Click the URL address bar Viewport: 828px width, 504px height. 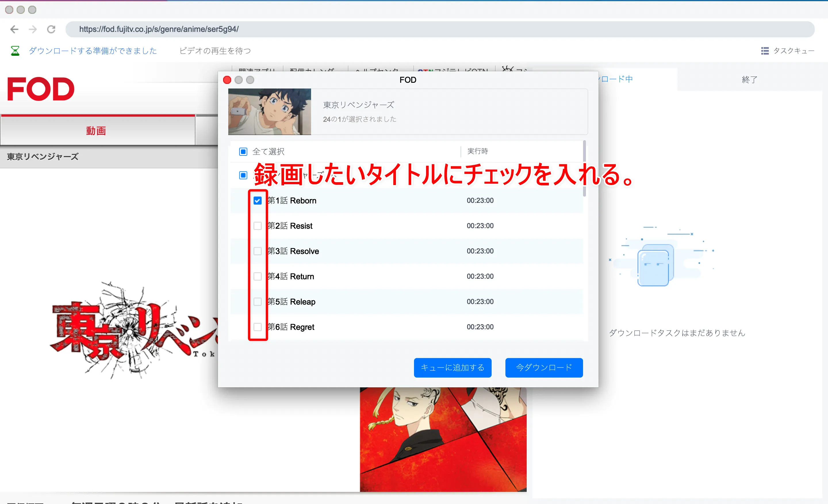[x=440, y=29]
